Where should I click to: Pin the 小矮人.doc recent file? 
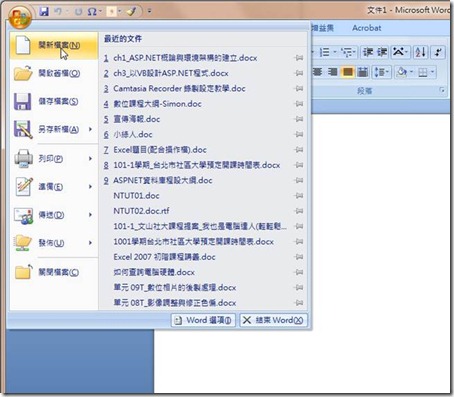[299, 135]
